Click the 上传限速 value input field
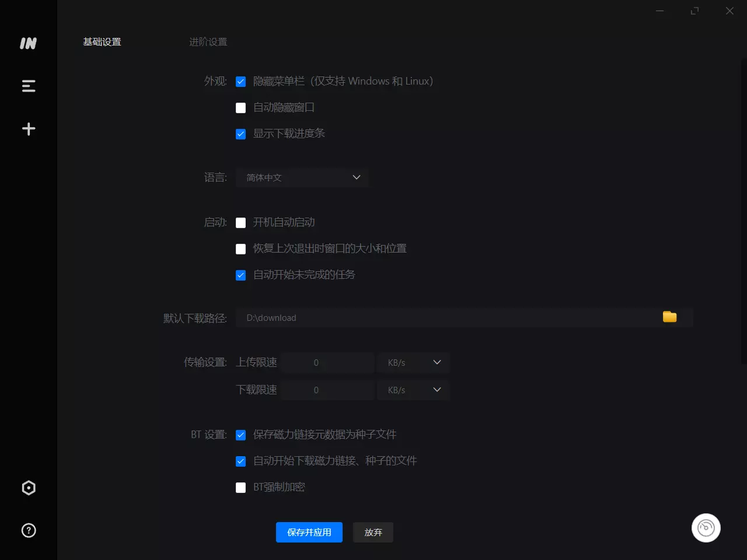Viewport: 747px width, 560px height. coord(327,362)
